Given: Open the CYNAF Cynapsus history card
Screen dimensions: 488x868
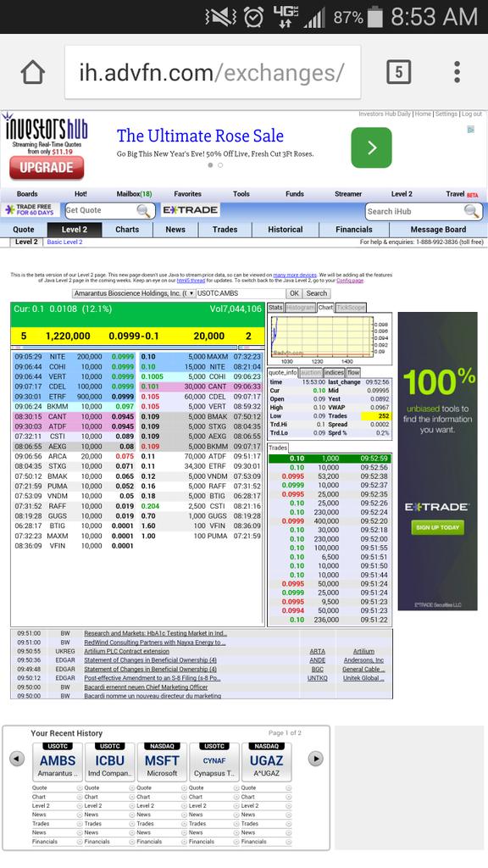Looking at the screenshot, I should click(214, 762).
